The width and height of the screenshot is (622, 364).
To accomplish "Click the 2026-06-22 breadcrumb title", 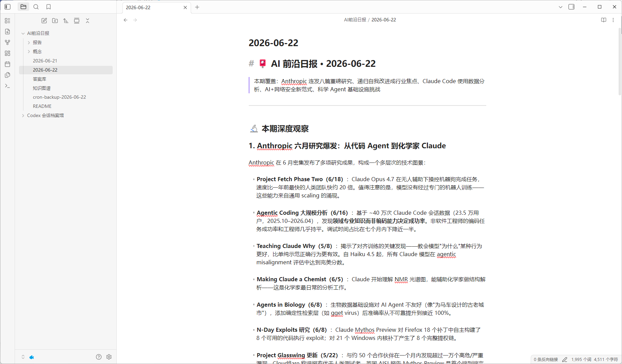I will click(x=384, y=20).
